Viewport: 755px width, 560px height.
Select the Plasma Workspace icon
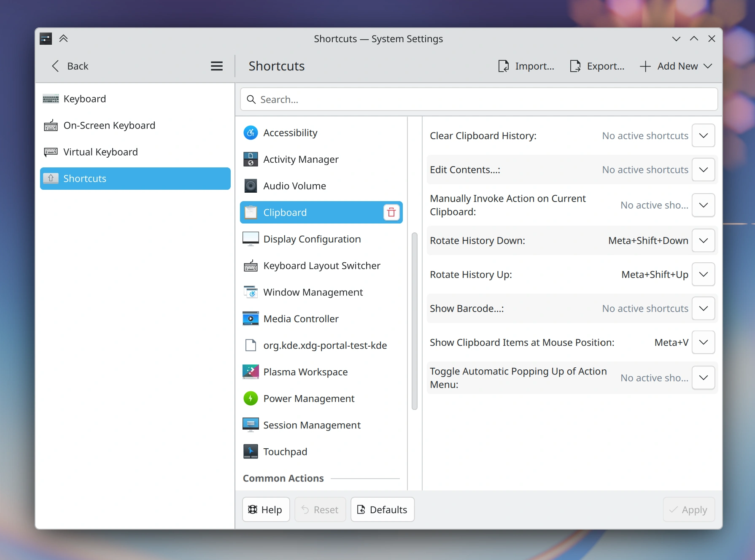[251, 372]
